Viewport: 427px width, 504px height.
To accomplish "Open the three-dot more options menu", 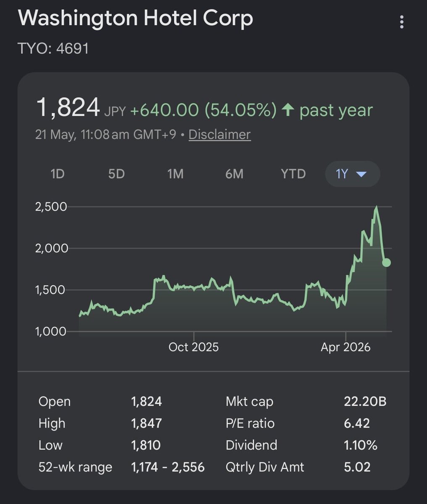I will [x=402, y=22].
